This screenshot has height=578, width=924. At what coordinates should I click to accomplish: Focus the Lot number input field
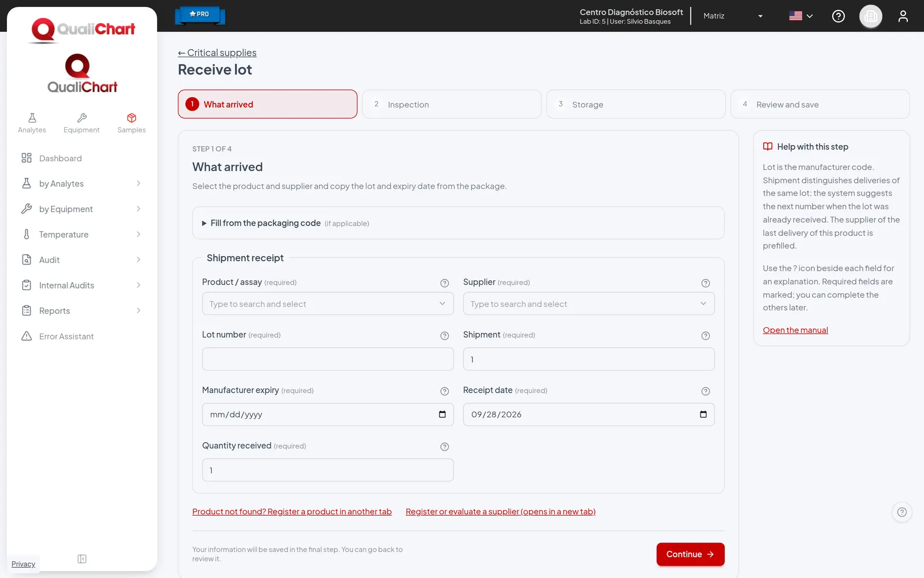(x=328, y=359)
